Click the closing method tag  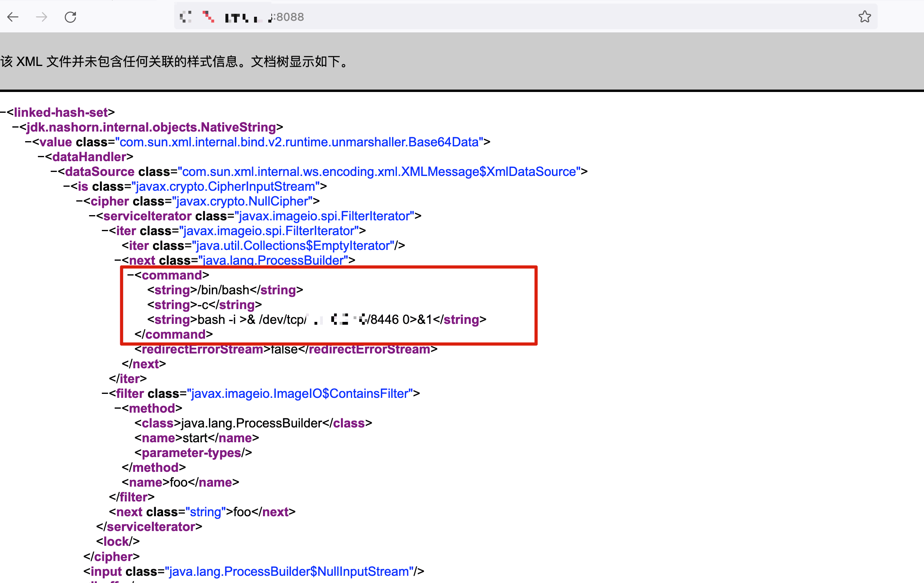154,467
